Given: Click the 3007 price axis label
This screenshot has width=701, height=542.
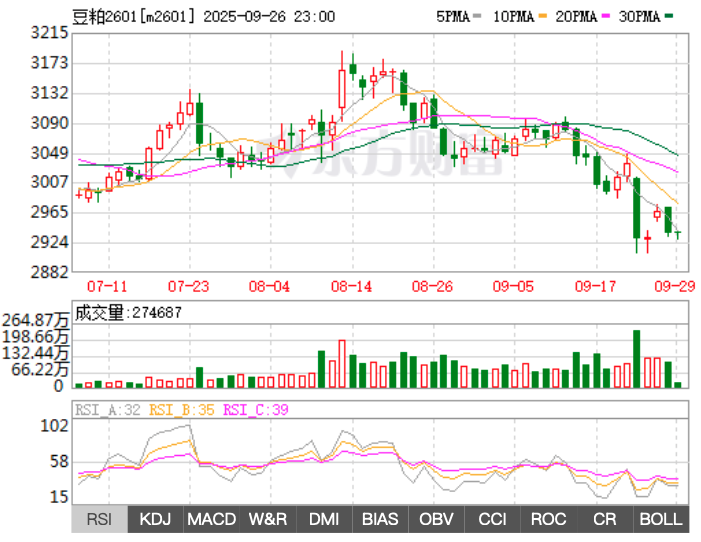Looking at the screenshot, I should (49, 182).
